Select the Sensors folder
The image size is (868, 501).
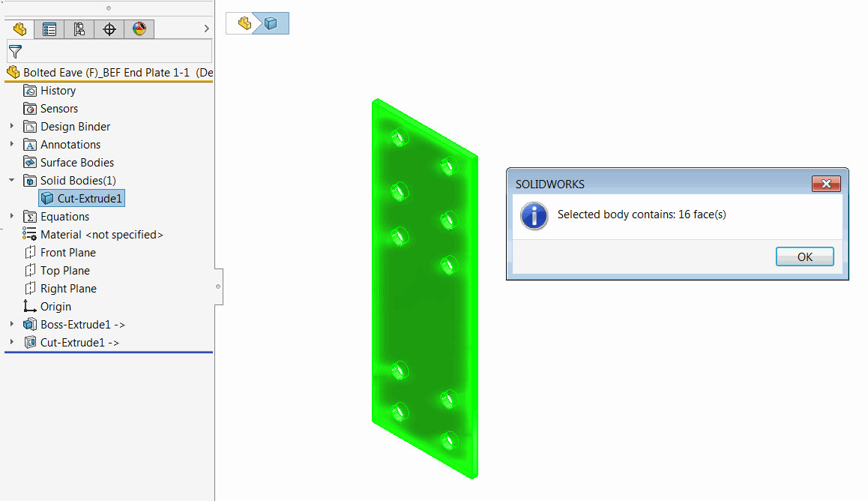coord(58,109)
